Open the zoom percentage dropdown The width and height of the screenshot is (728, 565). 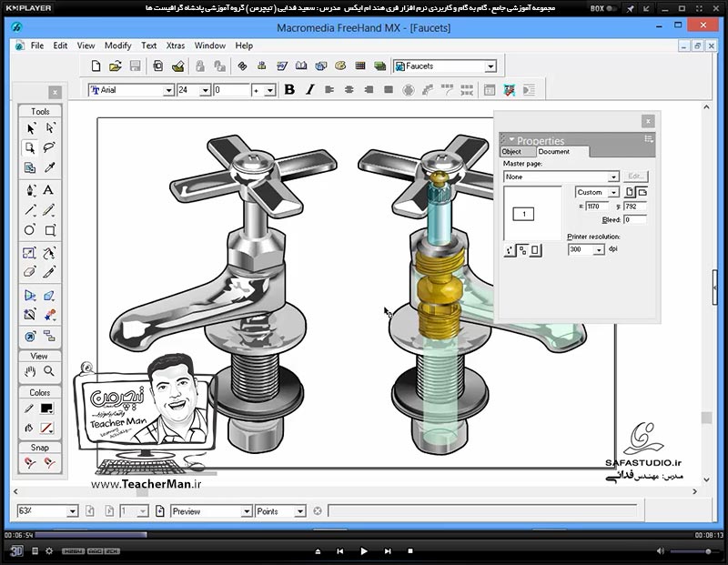pyautogui.click(x=73, y=511)
